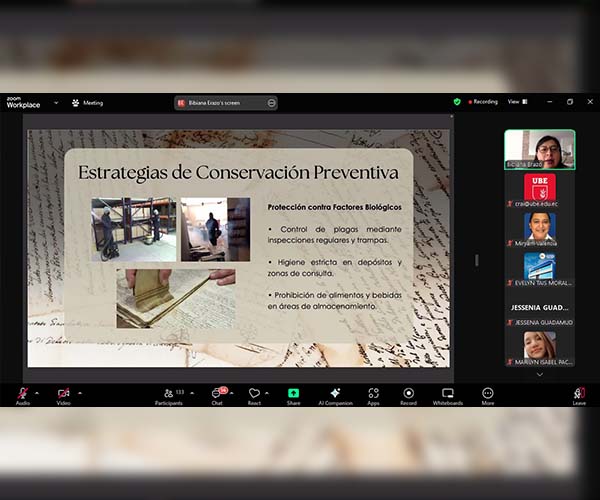
Task: Select the EVELYN TAIS MORAL participant tile
Action: coord(540,269)
